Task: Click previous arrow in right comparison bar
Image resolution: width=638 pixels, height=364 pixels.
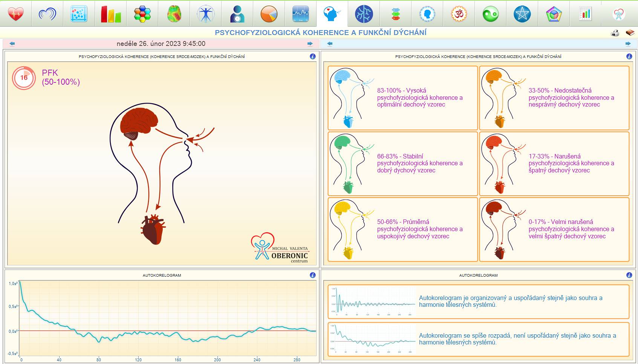Action: click(x=330, y=44)
